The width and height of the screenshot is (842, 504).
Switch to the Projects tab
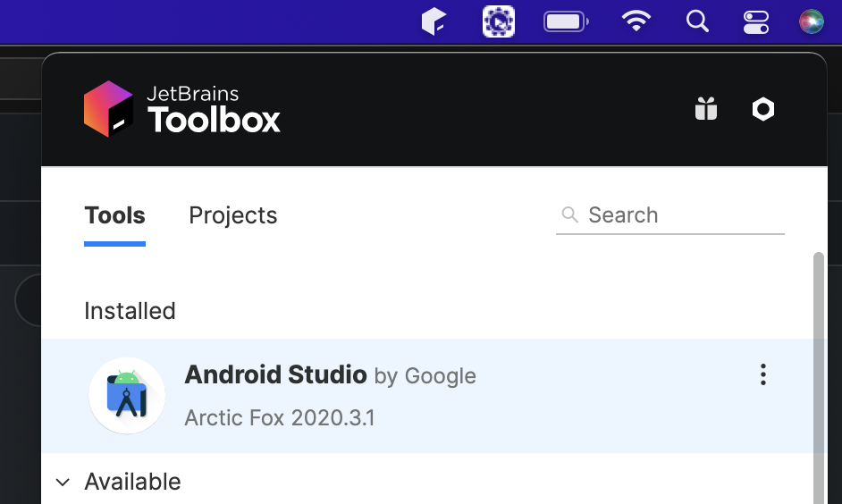(233, 215)
